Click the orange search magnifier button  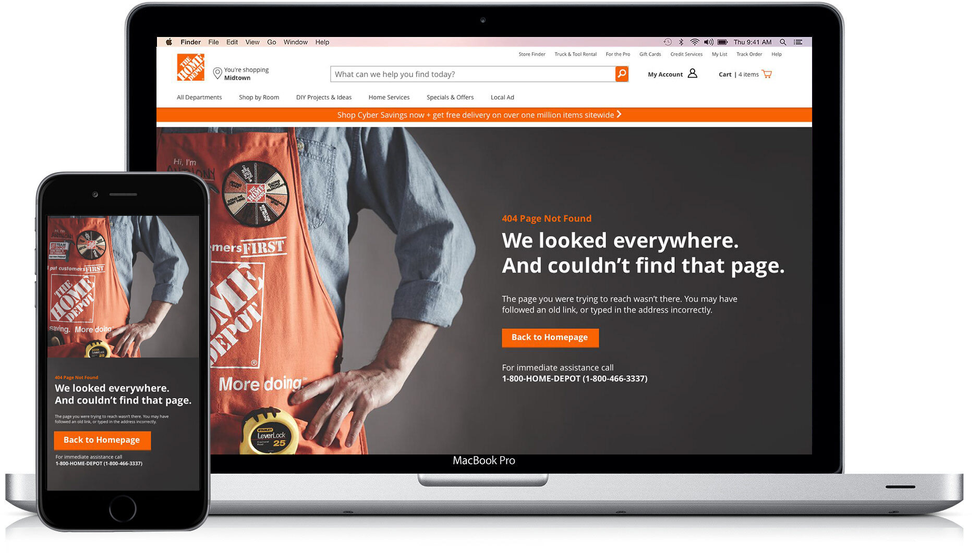point(621,74)
